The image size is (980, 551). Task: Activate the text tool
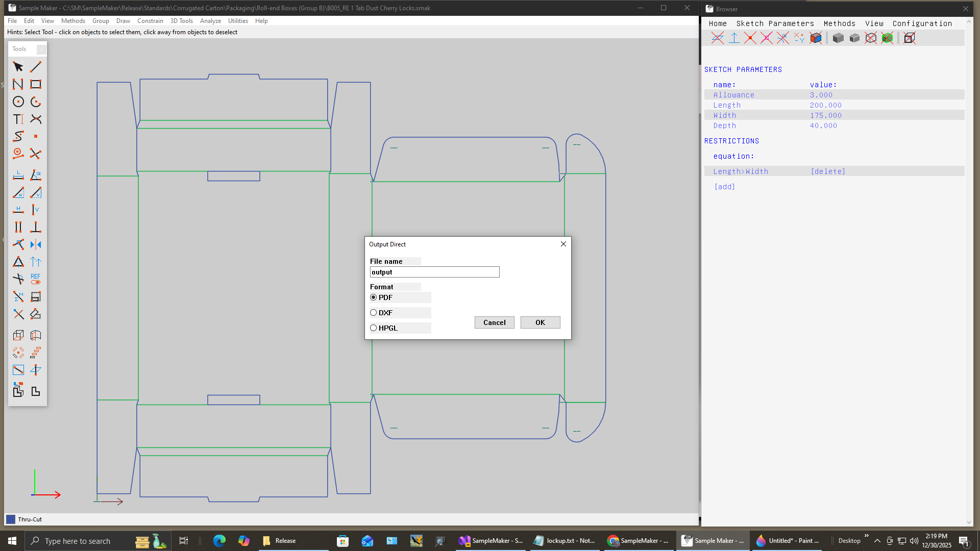click(18, 119)
